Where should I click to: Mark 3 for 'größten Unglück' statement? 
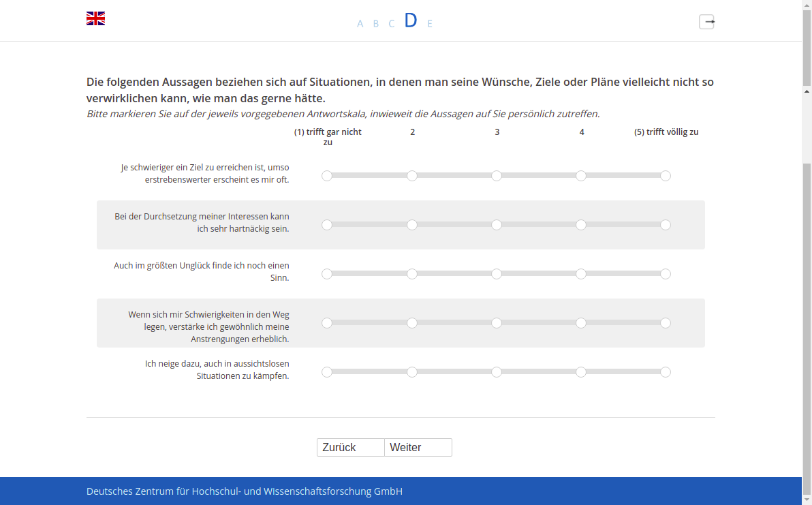[x=497, y=274]
